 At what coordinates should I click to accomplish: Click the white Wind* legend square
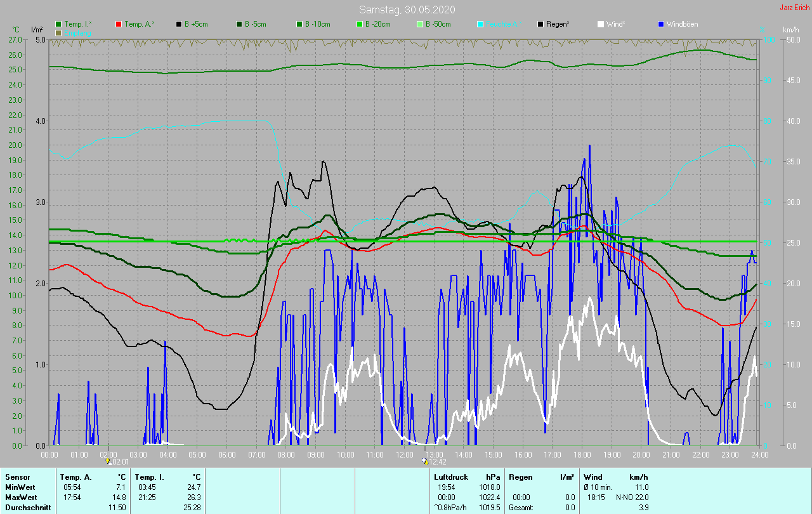click(x=601, y=24)
